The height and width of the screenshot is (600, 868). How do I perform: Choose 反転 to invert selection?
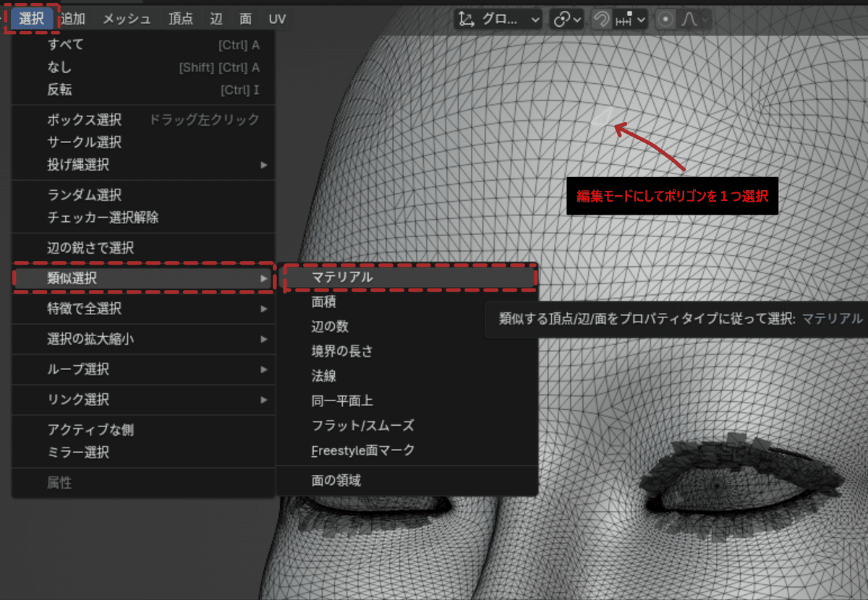coord(143,90)
